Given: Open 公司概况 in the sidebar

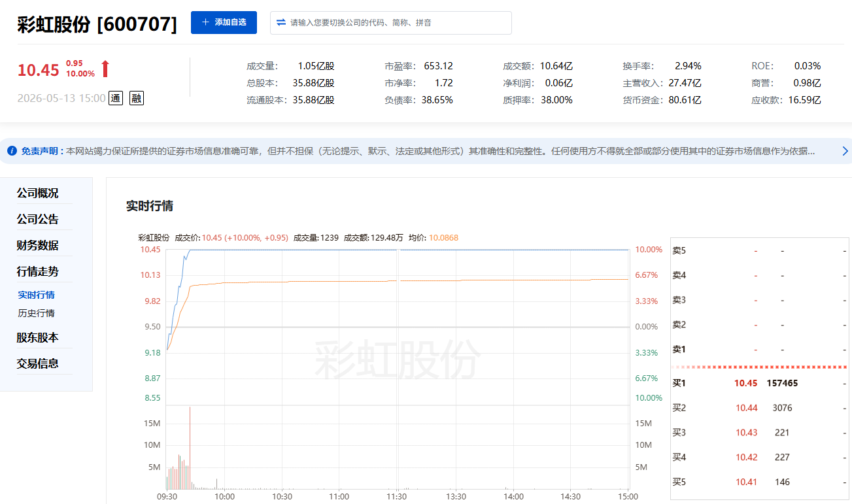Looking at the screenshot, I should pos(37,193).
